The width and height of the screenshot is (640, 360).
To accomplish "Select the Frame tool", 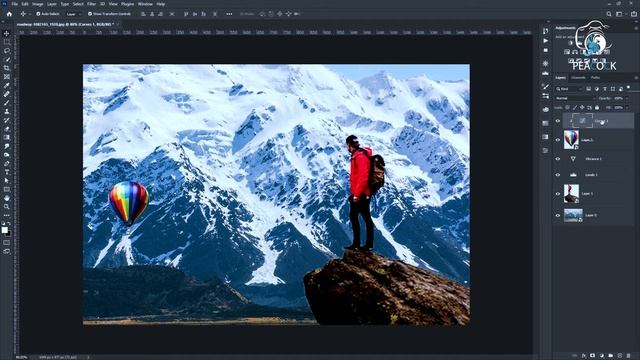I will pos(7,76).
